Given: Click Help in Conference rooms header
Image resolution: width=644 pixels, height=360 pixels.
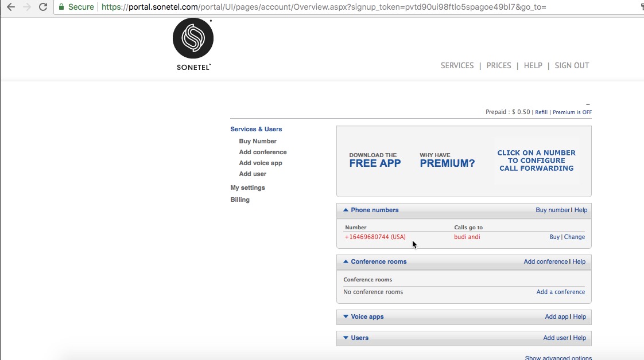Looking at the screenshot, I should coord(579,261).
